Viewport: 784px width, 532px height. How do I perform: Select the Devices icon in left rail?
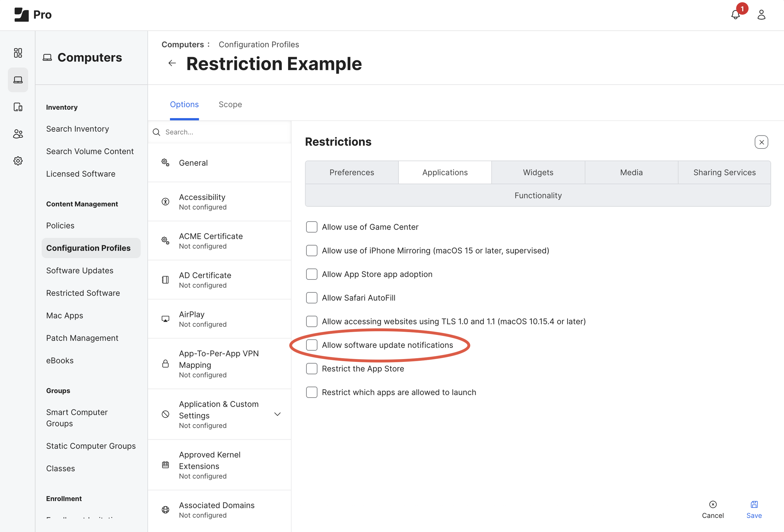tap(18, 107)
